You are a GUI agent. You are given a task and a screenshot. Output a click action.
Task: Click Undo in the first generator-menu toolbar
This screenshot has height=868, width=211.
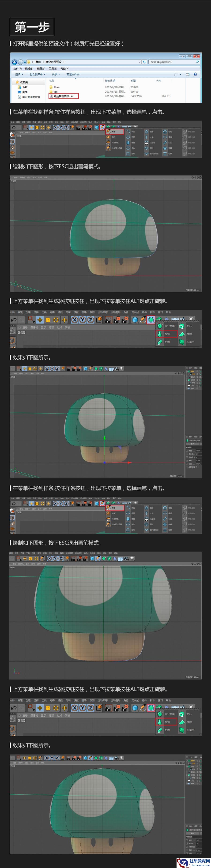click(14, 320)
